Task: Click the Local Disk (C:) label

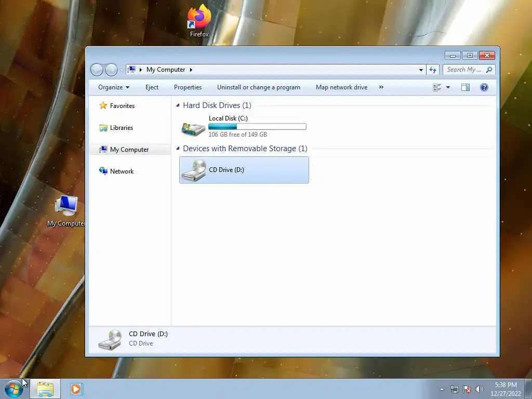Action: point(228,118)
